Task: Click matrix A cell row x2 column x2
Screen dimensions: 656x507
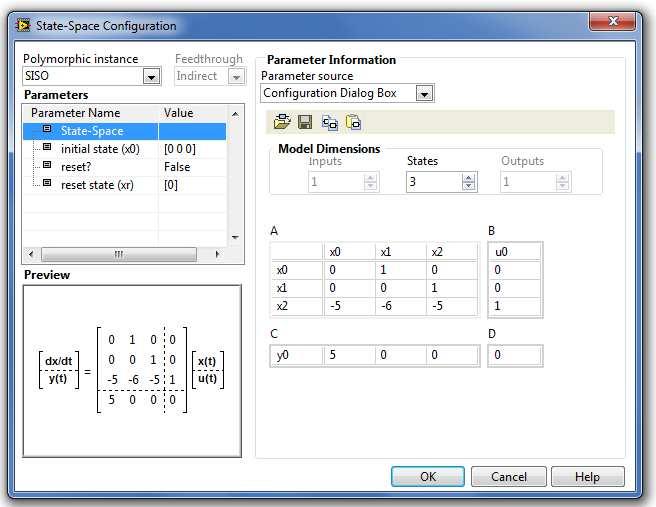Action: (x=452, y=306)
